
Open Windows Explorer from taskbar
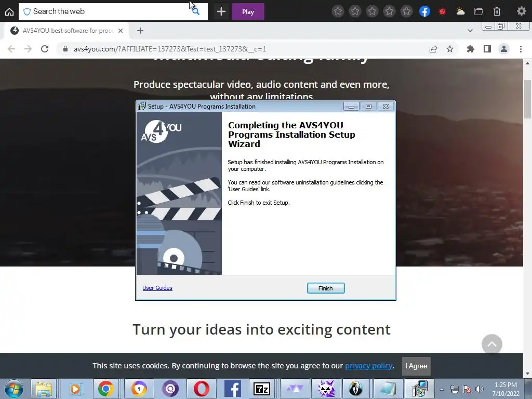pos(44,389)
